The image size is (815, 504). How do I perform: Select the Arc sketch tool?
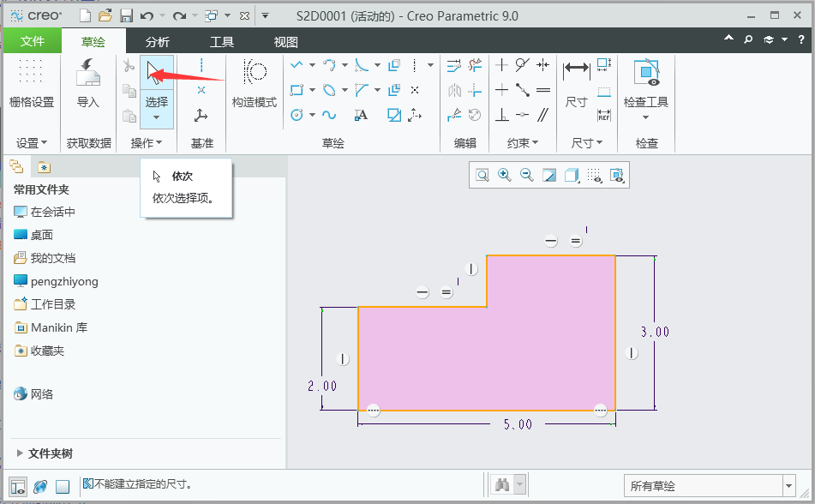329,65
